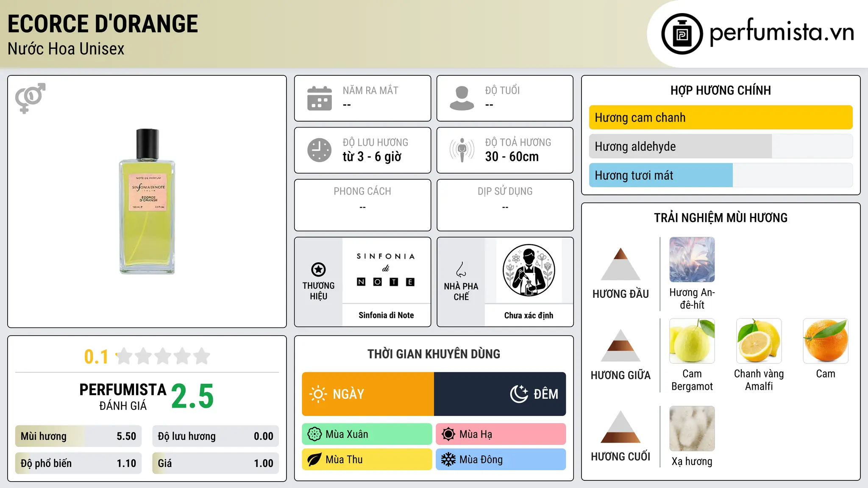
Task: Click the Mùa Hạ season label
Action: pos(476,434)
